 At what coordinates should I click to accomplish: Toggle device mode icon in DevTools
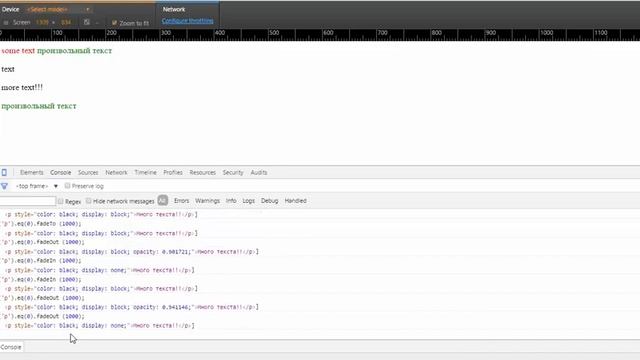[4, 172]
